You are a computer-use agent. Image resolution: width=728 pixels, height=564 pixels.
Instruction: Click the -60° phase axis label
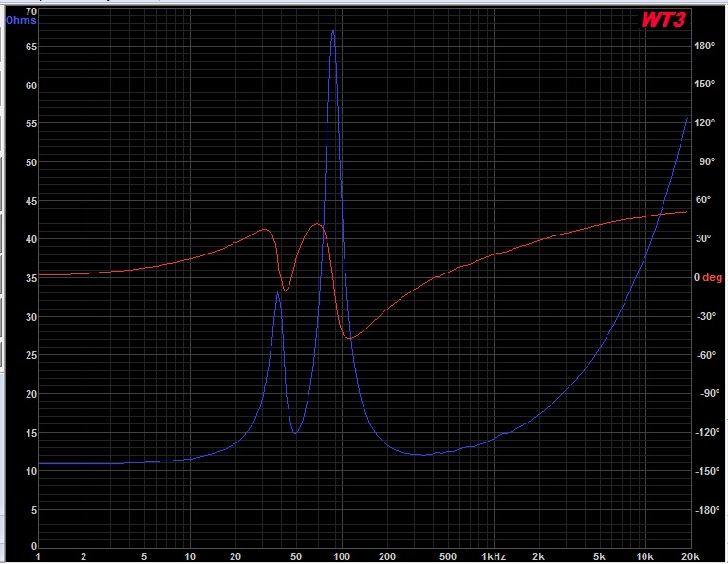tap(706, 355)
